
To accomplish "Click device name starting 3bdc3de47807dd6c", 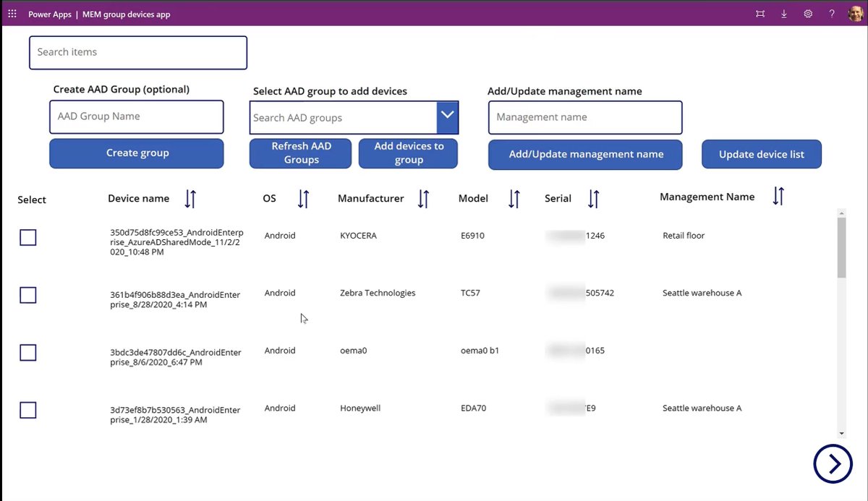I will tap(176, 357).
